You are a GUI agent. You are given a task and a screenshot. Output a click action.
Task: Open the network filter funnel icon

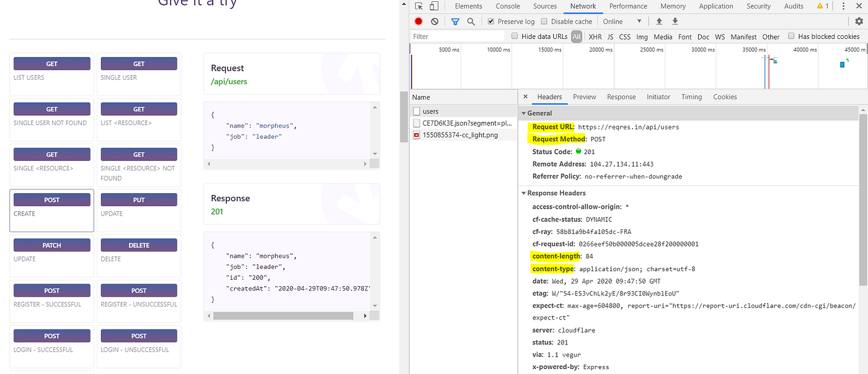[455, 21]
